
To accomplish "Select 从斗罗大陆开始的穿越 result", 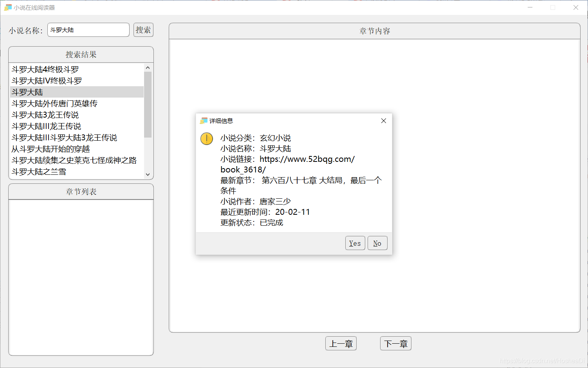I will coord(51,149).
